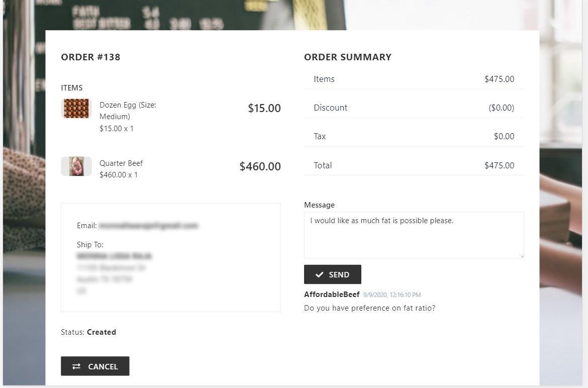Open the Quarter Beef item name
Viewport: 588px width, 388px height.
click(121, 163)
